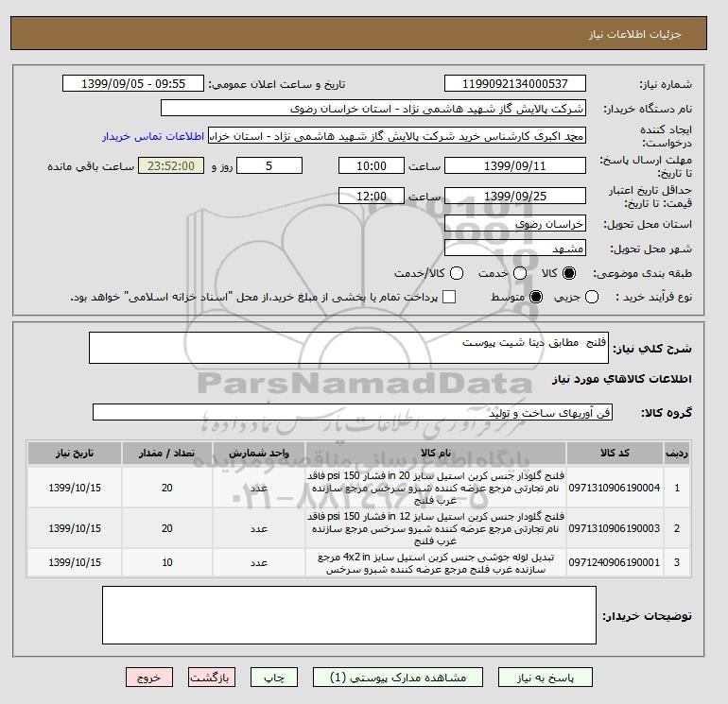Open the اطلاعات تماس خریدار link
728x704 pixels.
pyautogui.click(x=153, y=136)
